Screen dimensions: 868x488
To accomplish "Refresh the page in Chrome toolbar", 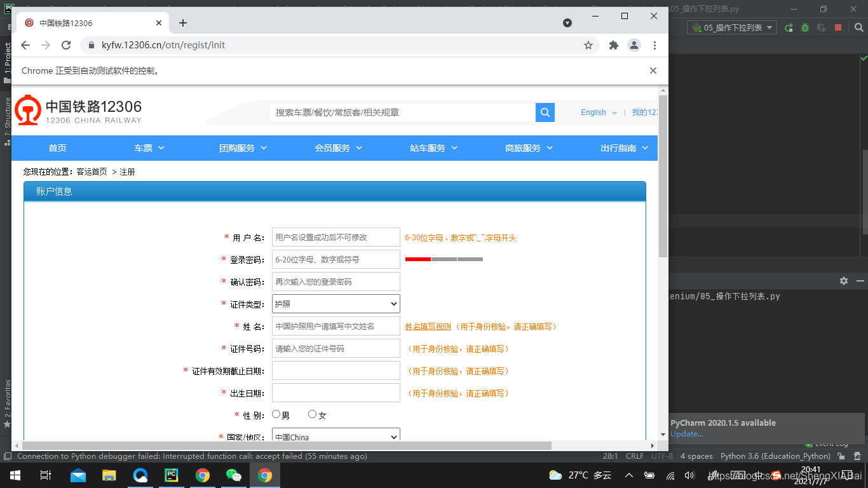I will click(x=66, y=45).
